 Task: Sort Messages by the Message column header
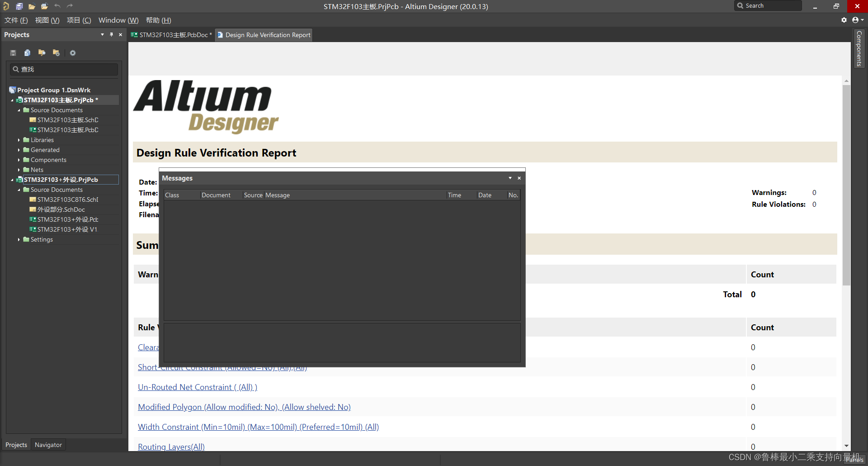coord(355,195)
